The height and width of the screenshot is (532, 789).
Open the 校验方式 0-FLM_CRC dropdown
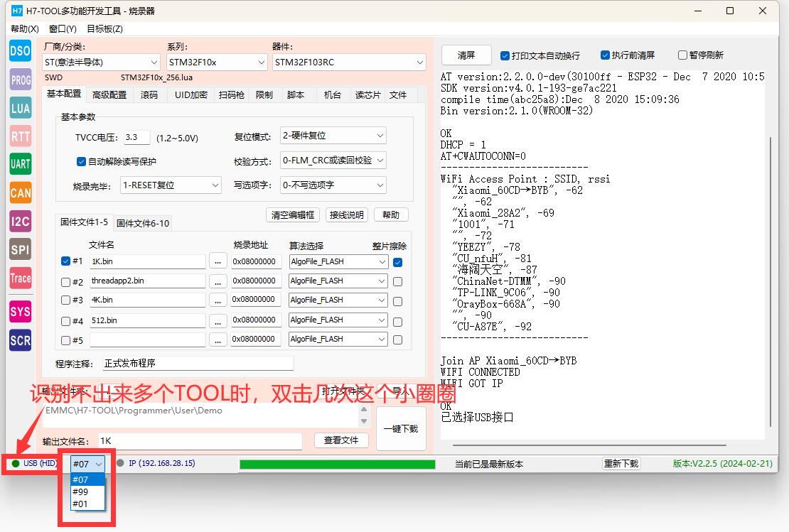[333, 161]
